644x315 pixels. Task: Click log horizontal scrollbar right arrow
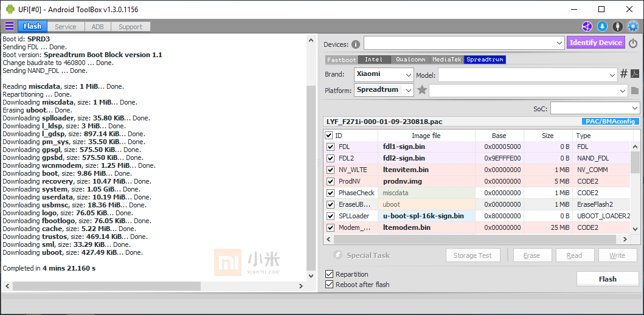(300, 286)
